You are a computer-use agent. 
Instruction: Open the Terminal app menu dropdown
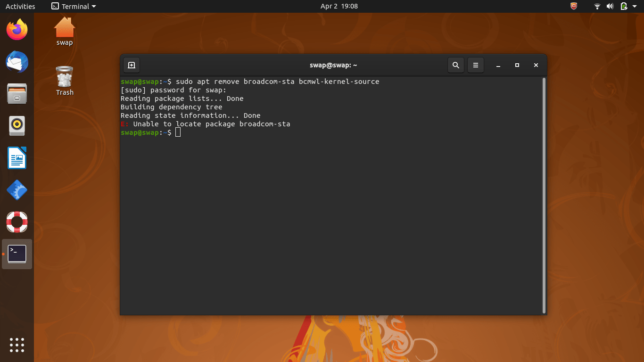coord(74,6)
